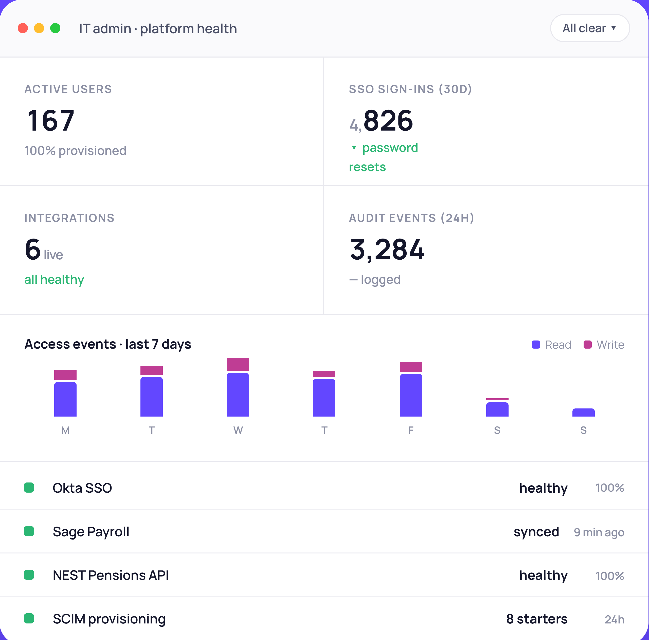Viewport: 649px width, 644px height.
Task: Click the Okta SSO 100% uptime value
Action: pos(610,488)
